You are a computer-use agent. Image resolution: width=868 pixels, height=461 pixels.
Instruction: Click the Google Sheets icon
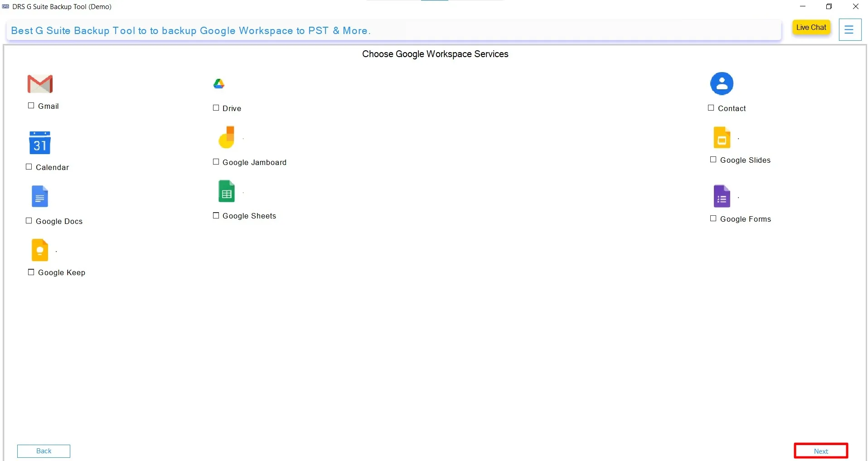(x=227, y=191)
